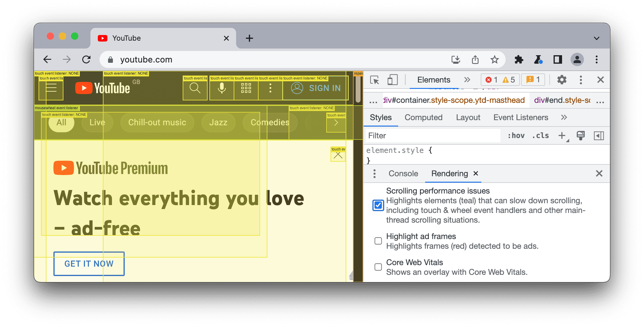Disable the Scrolling performance issues checkbox
Screen dimensions: 644x327
pyautogui.click(x=378, y=205)
